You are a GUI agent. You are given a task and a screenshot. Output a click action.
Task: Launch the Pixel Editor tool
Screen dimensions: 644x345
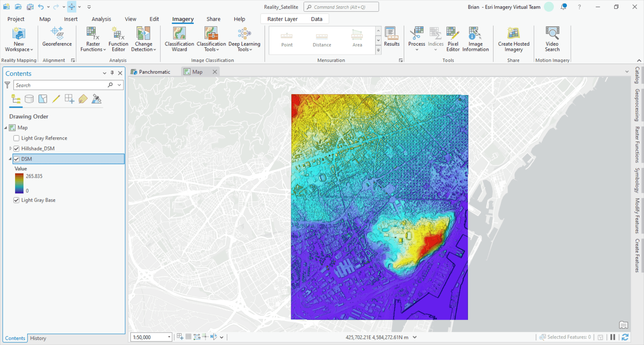pyautogui.click(x=452, y=39)
